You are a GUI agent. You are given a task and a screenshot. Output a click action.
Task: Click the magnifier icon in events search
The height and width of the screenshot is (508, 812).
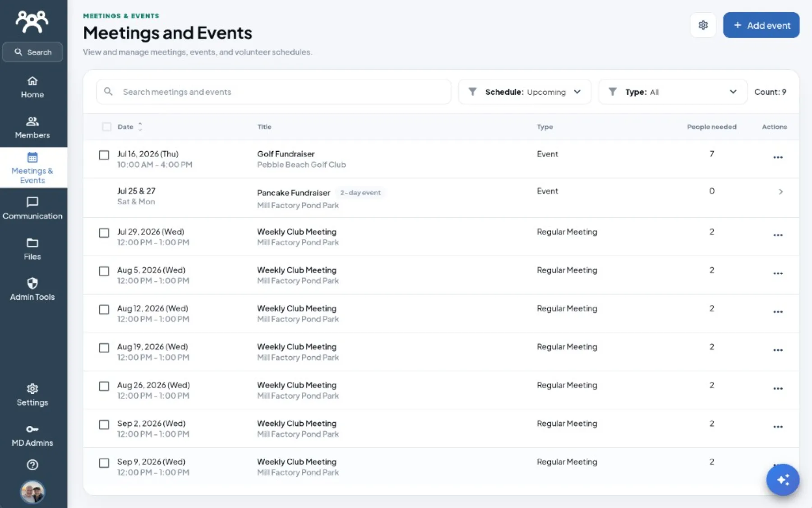tap(108, 92)
